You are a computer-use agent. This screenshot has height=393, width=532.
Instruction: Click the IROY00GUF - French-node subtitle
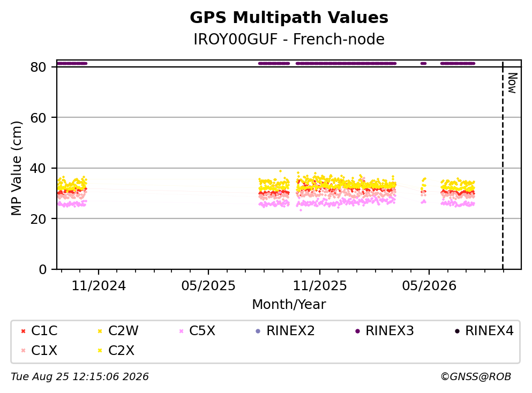tap(289, 39)
